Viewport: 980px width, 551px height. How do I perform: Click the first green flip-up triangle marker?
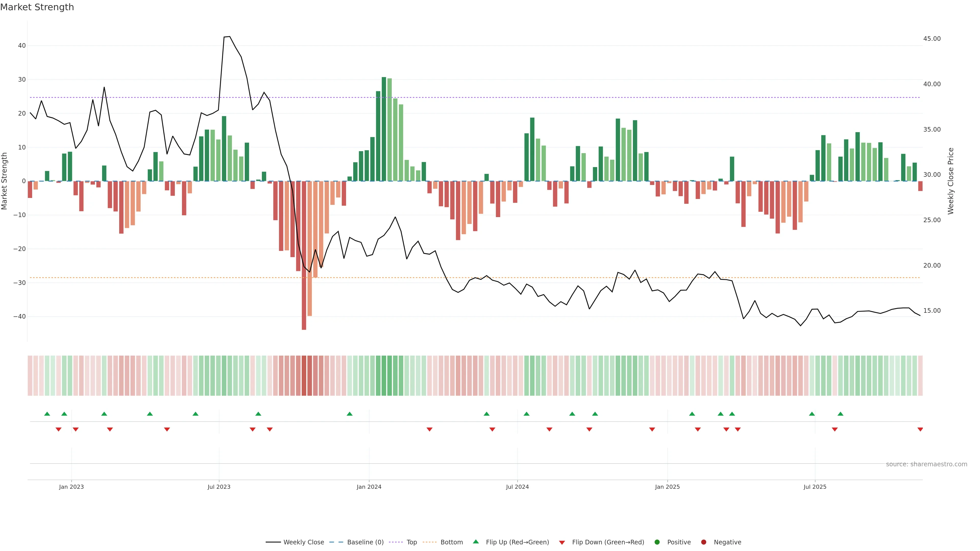(x=47, y=414)
